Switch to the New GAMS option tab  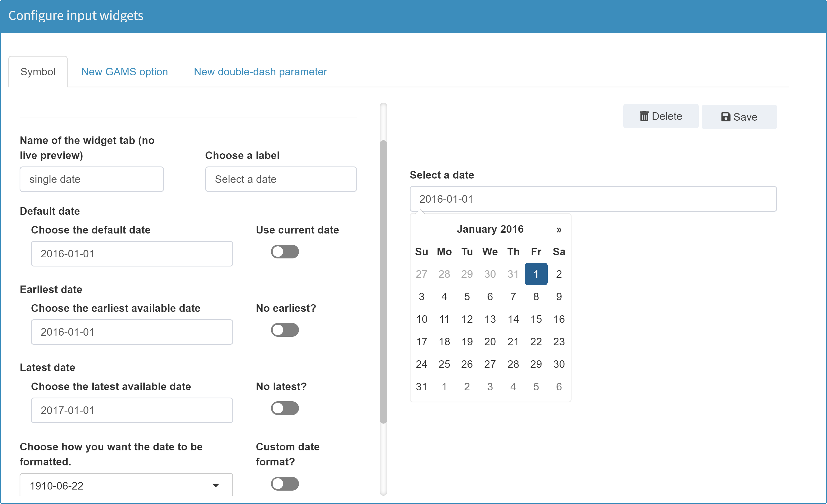pos(124,71)
